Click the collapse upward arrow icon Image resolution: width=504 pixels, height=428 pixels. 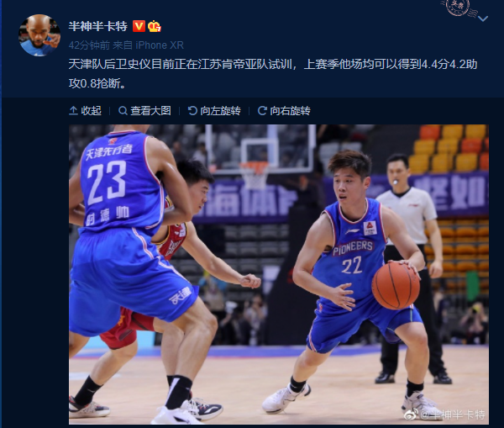pos(73,111)
